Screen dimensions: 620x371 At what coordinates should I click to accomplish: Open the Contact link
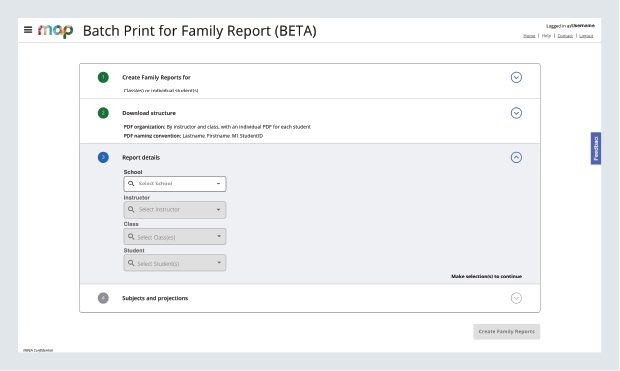(565, 36)
